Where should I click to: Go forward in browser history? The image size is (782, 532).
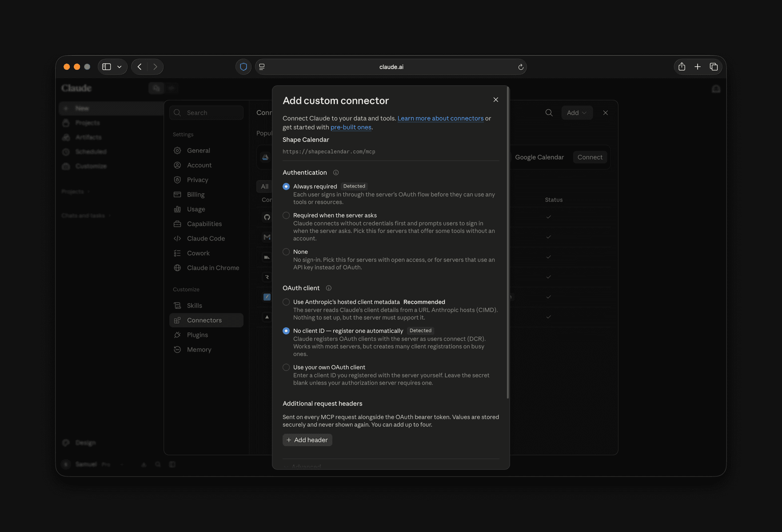[x=155, y=67]
